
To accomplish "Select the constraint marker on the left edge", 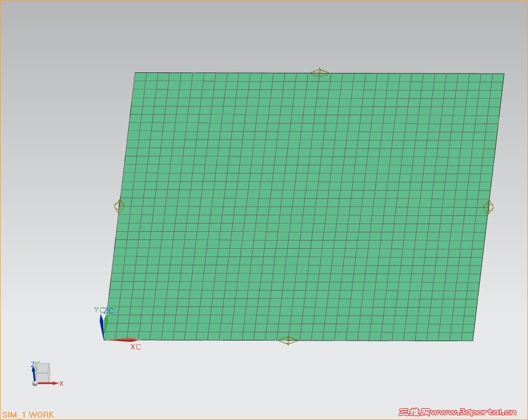I will (119, 206).
